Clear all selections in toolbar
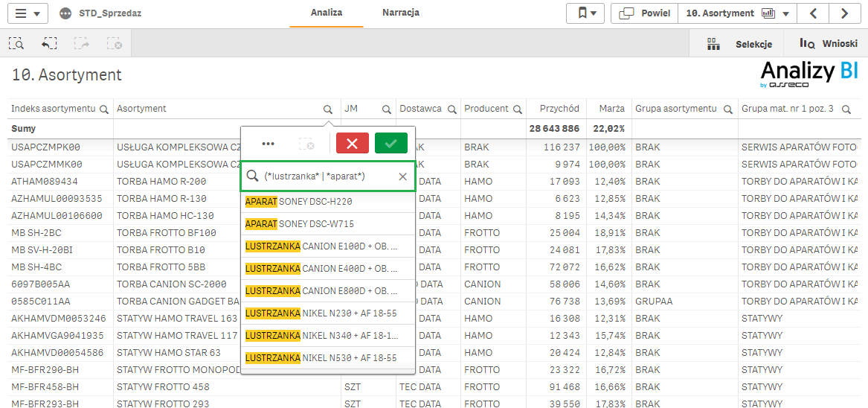868x408 pixels. (114, 44)
